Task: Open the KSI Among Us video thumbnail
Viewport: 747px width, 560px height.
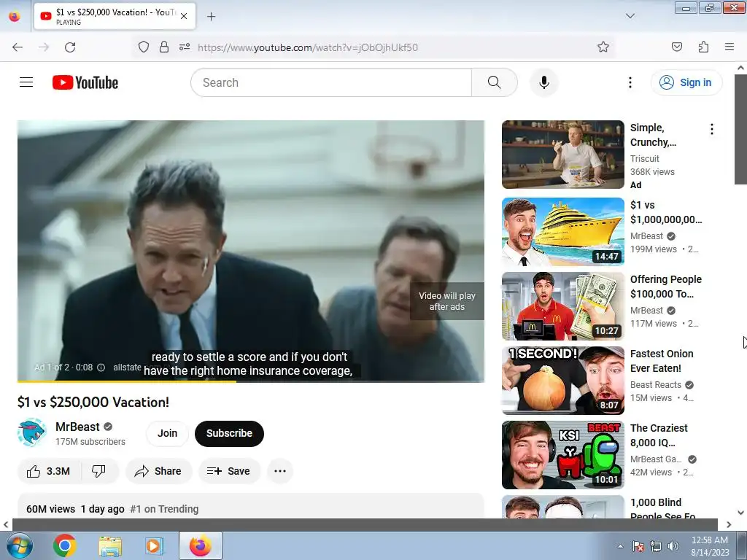Action: point(562,455)
